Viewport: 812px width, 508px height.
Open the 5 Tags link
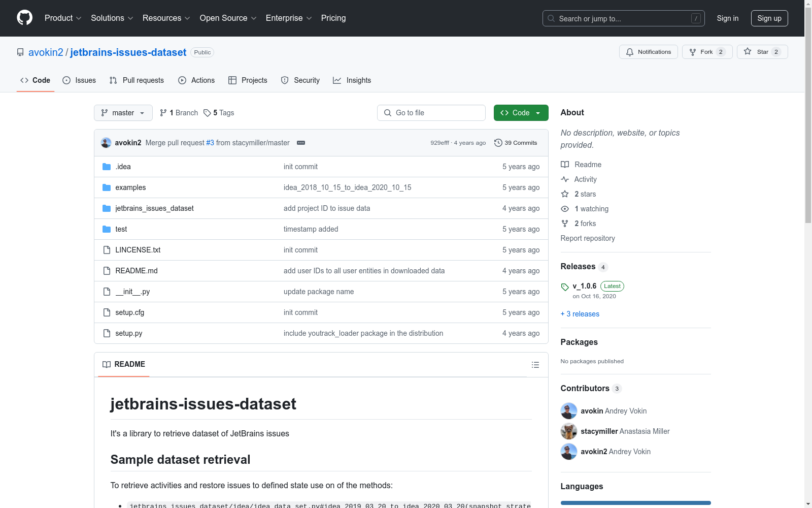tap(219, 113)
